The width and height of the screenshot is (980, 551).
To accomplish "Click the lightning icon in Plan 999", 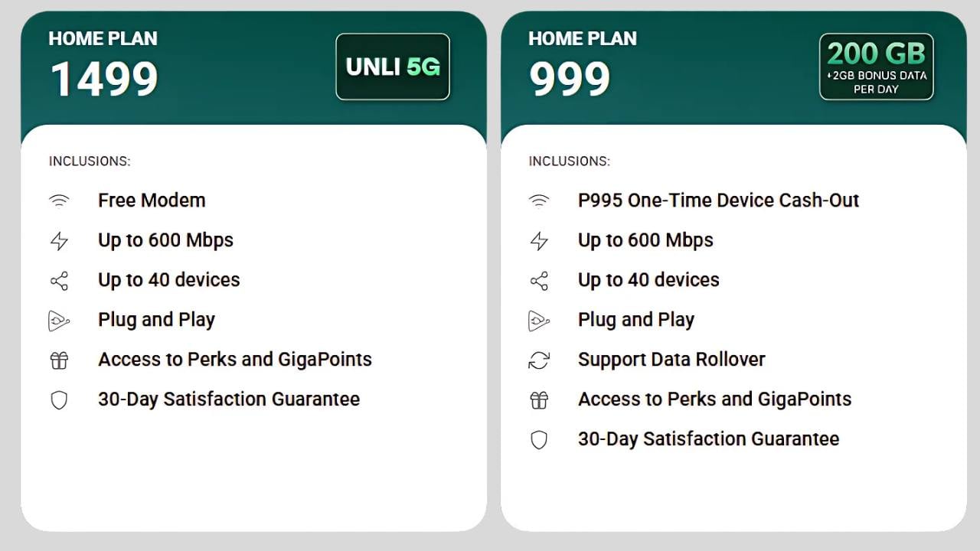I will (x=539, y=241).
